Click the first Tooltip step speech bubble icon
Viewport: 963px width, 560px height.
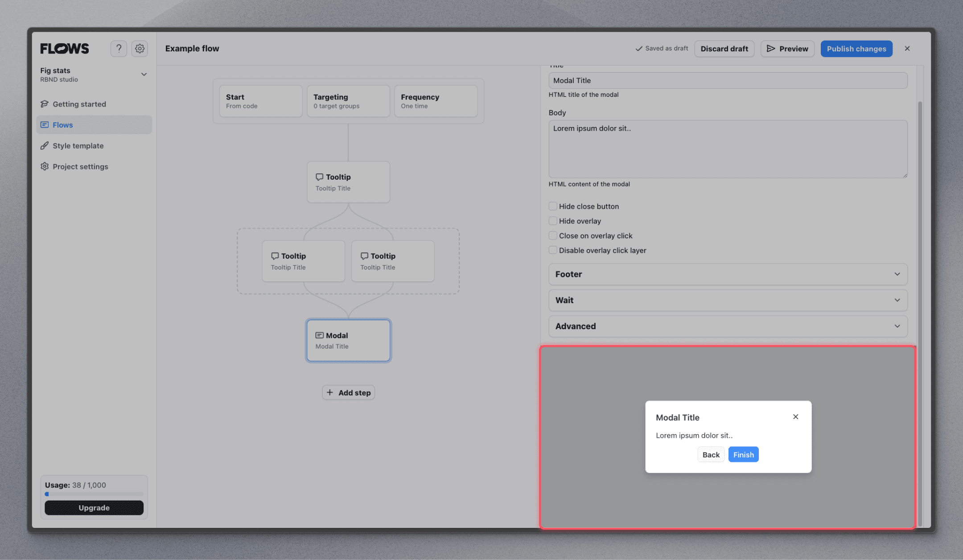click(319, 177)
